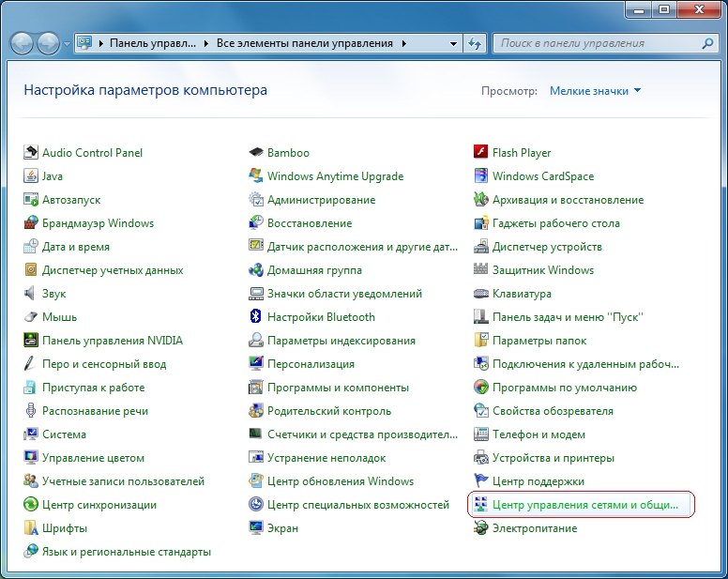
Task: Open Язык и региональные стандарты link
Action: (127, 552)
